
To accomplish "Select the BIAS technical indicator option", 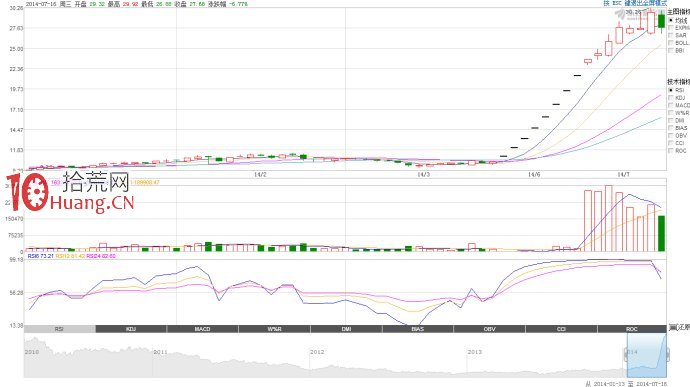I will 671,128.
